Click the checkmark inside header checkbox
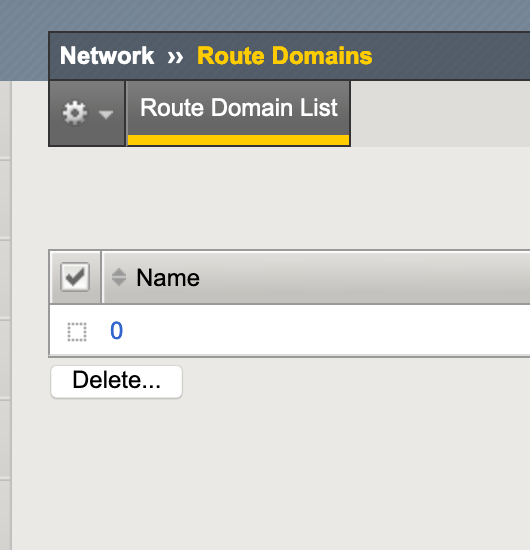 (75, 277)
